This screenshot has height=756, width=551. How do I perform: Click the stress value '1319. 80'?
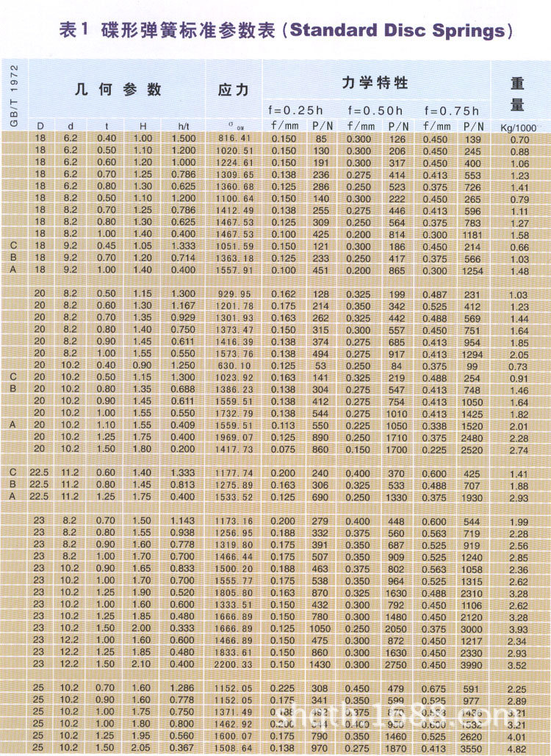pyautogui.click(x=234, y=545)
